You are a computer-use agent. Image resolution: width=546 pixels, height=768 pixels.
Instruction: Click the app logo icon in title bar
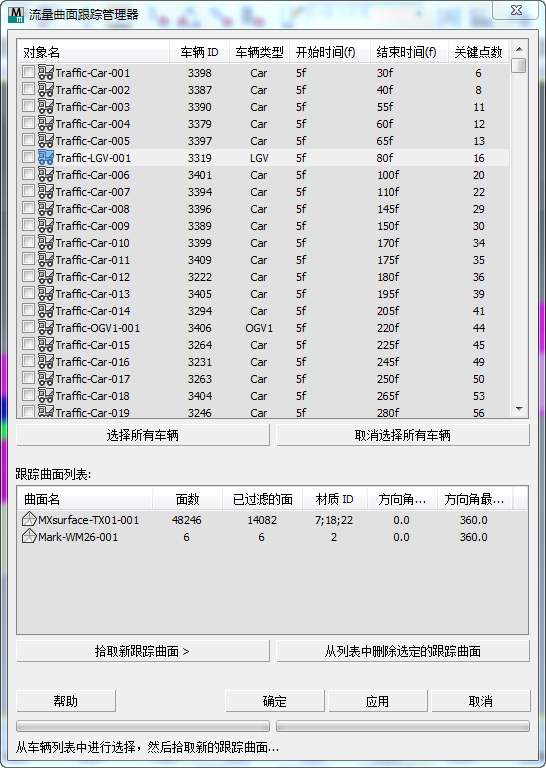tap(16, 15)
